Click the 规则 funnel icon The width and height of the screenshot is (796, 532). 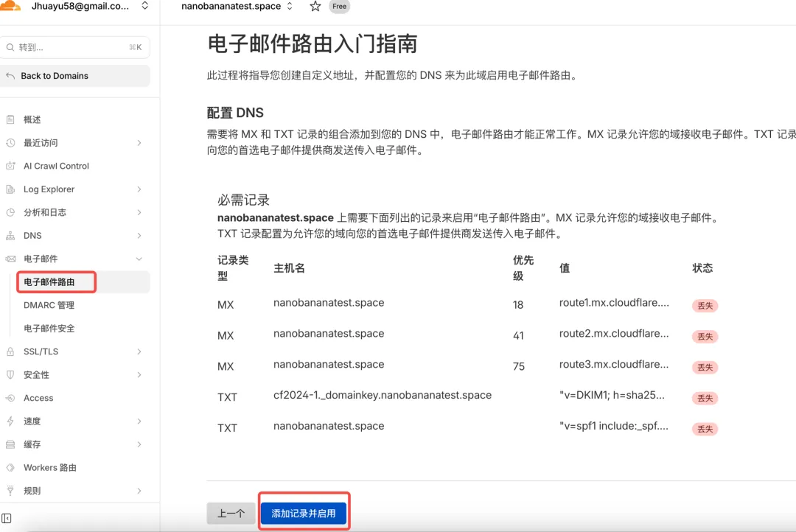10,491
